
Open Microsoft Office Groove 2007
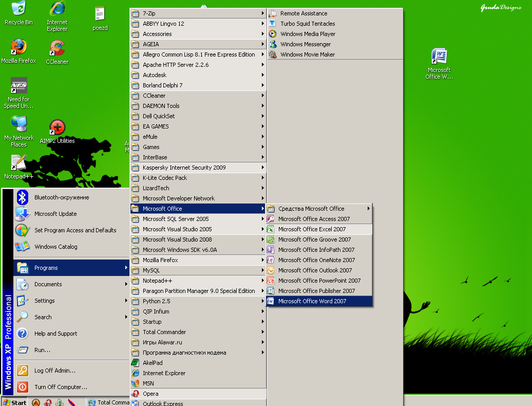coord(319,239)
